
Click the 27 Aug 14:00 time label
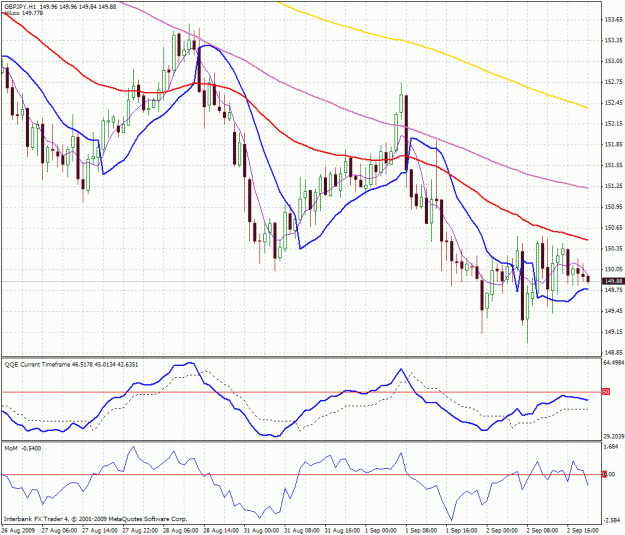pyautogui.click(x=99, y=531)
